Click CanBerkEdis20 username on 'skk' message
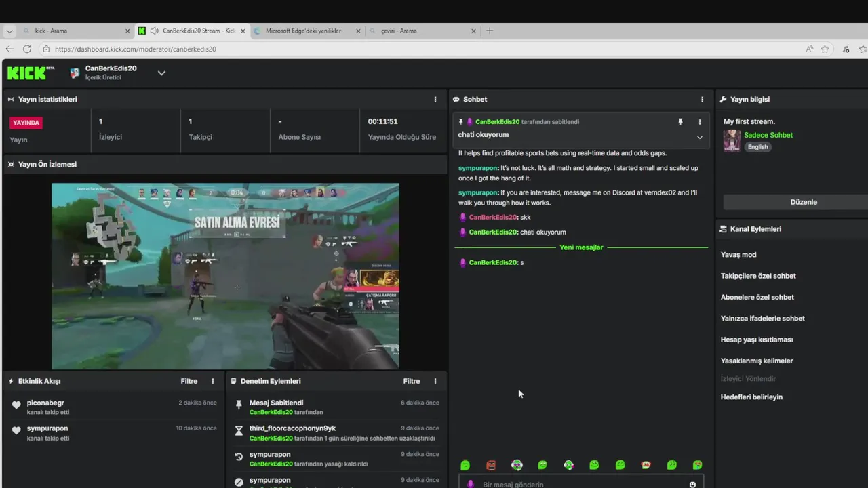Viewport: 868px width, 488px height. point(493,217)
